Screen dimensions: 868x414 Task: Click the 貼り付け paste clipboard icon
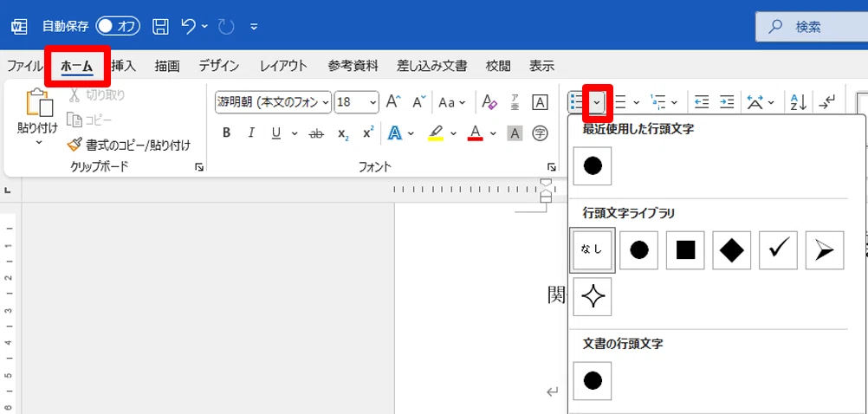(38, 104)
